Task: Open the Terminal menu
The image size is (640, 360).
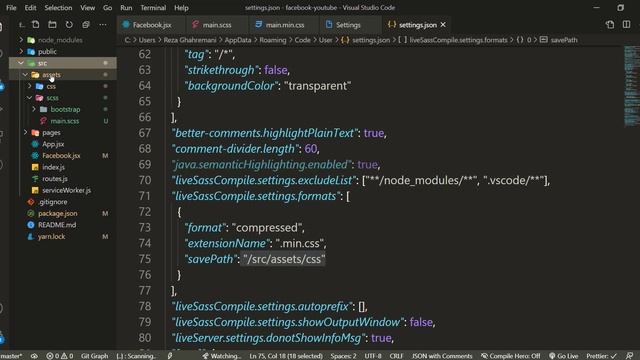Action: pyautogui.click(x=153, y=8)
